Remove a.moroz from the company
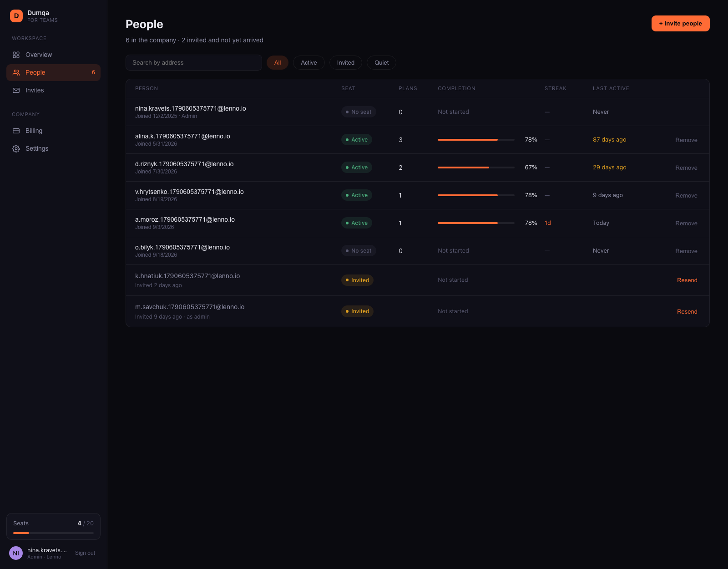 click(x=686, y=224)
